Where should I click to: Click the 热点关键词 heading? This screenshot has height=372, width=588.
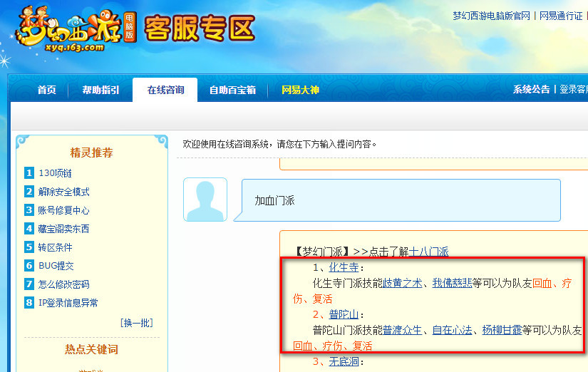[x=91, y=349]
